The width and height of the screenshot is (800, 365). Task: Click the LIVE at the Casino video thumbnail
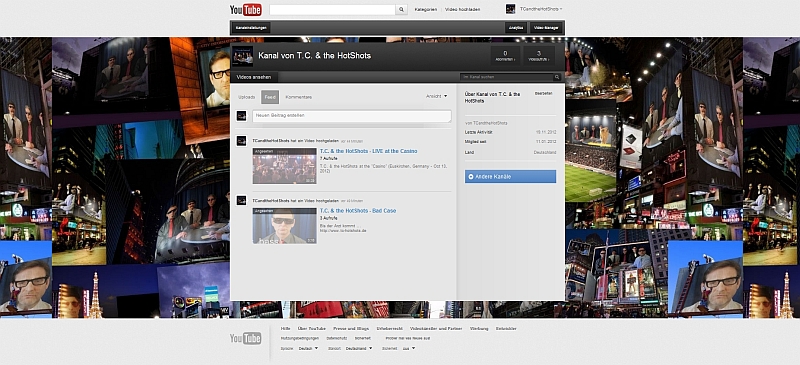(x=285, y=166)
